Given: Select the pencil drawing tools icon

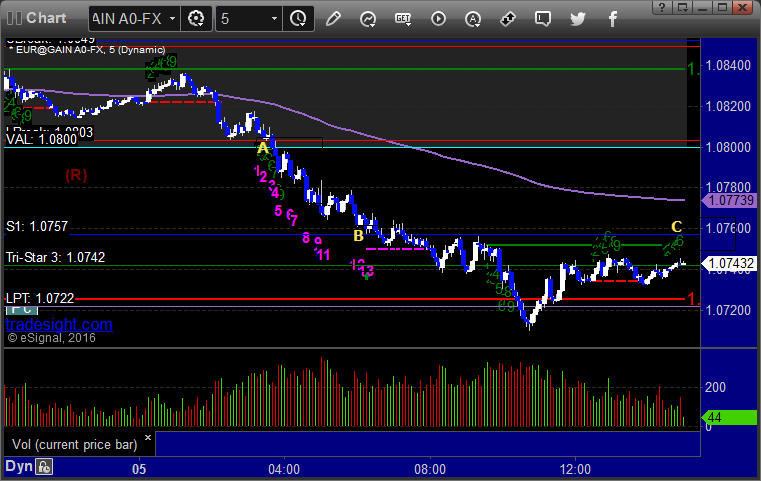Looking at the screenshot, I should (x=333, y=19).
